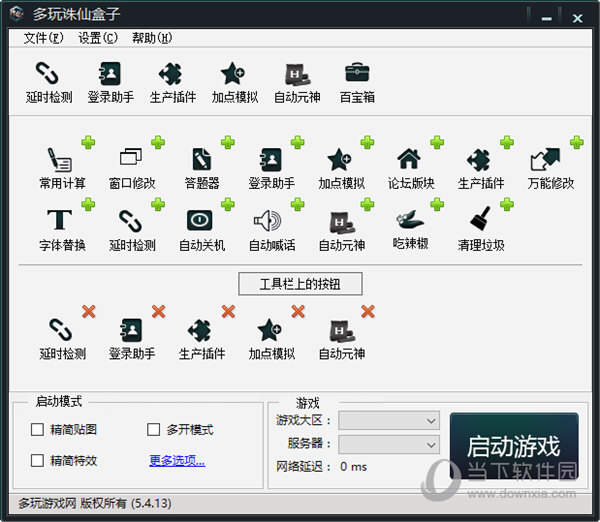Select the 清理垃圾 broom icon

[x=481, y=230]
